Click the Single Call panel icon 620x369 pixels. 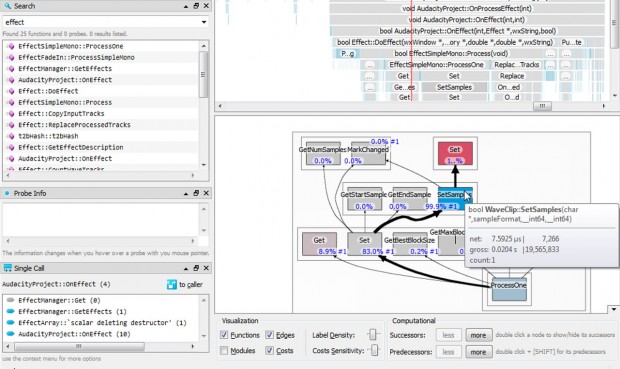8,268
